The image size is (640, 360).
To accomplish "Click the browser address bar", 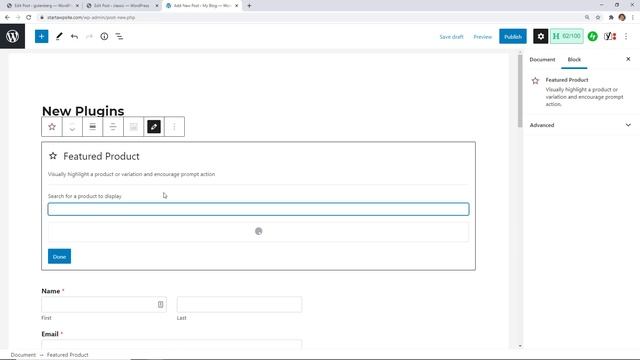I will click(310, 18).
